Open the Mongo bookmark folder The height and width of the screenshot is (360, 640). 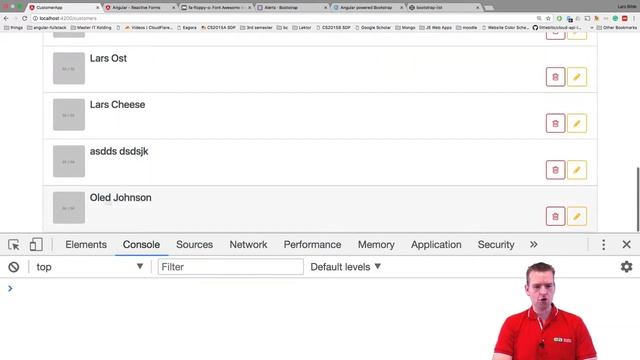coord(405,28)
